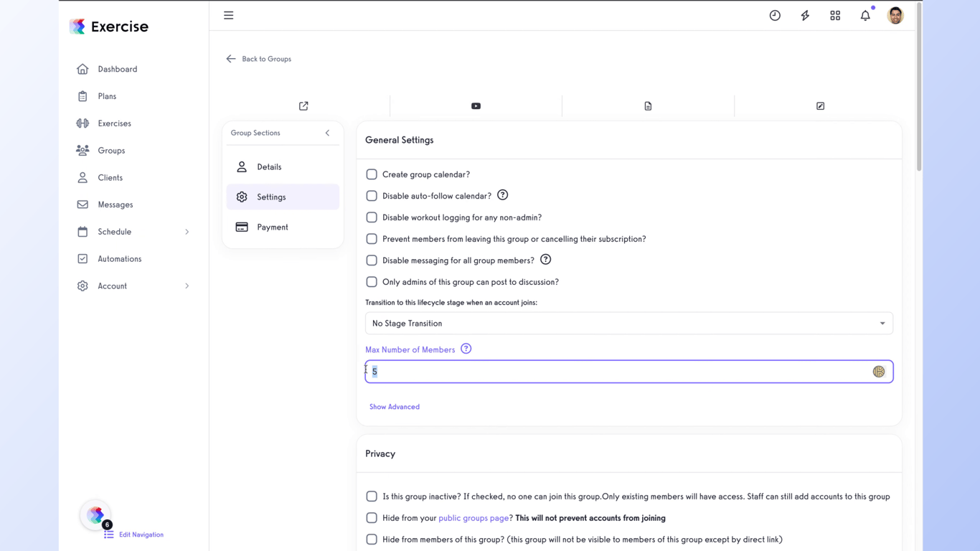Open the apps grid icon

[835, 16]
